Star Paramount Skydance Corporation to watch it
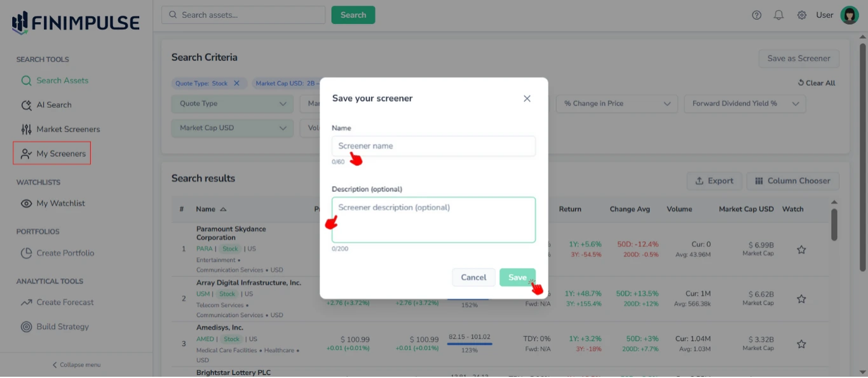Viewport: 868px width, 378px height. [801, 250]
